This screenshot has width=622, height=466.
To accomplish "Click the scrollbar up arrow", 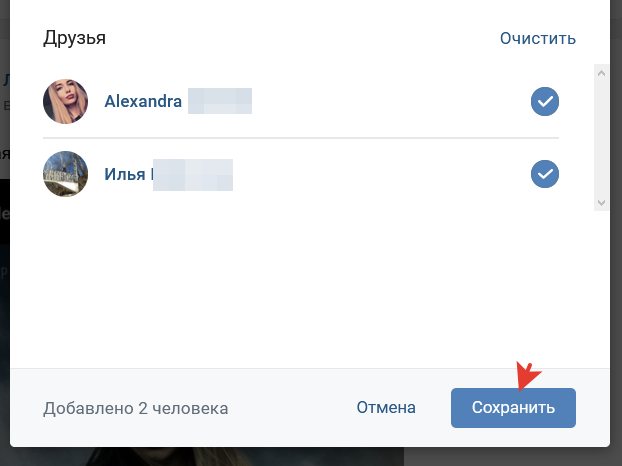I will (x=601, y=73).
